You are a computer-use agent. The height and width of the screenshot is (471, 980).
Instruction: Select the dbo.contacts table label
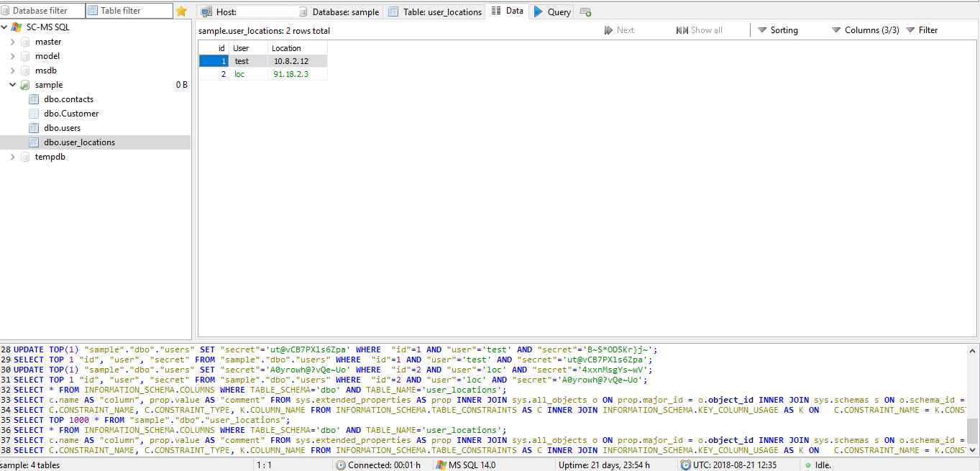[x=68, y=99]
